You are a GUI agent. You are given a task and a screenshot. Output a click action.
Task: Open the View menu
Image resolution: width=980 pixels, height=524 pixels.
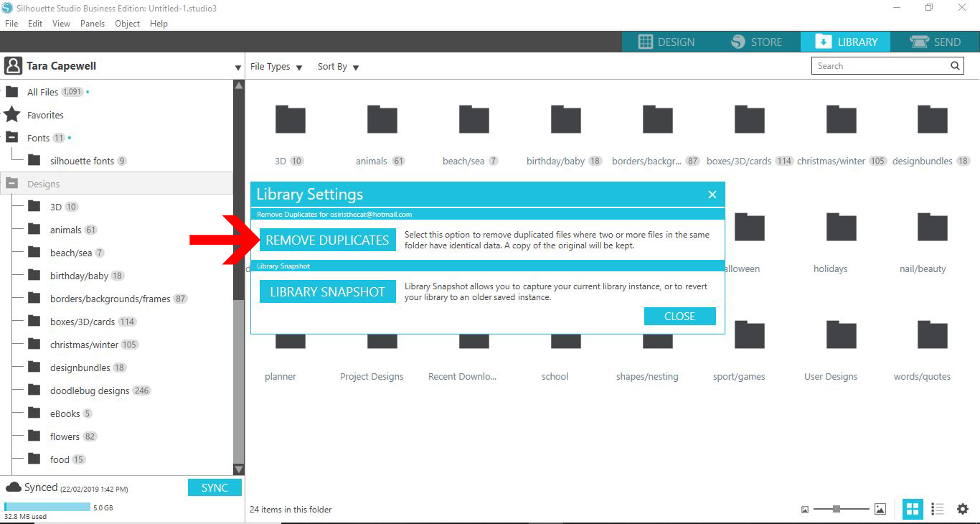(61, 23)
